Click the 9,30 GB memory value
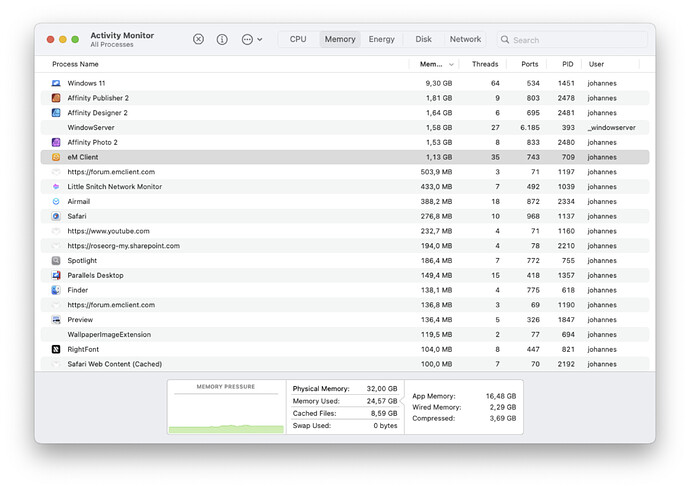 pyautogui.click(x=439, y=83)
